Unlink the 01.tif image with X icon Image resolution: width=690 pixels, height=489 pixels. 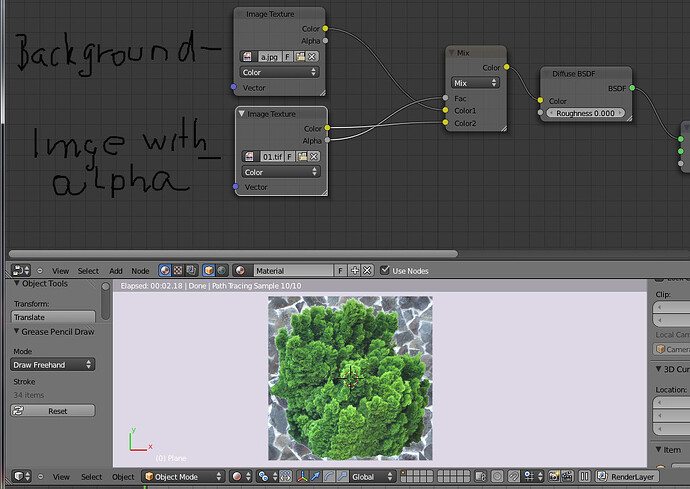point(314,157)
